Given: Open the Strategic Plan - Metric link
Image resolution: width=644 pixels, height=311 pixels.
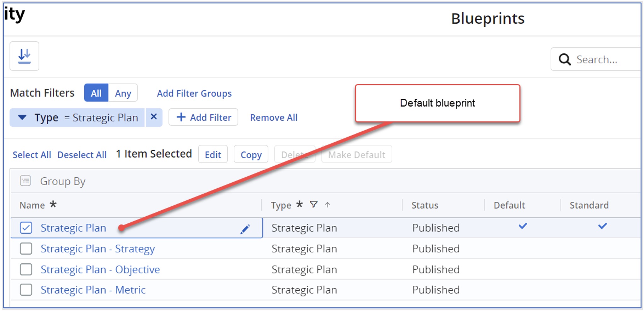Looking at the screenshot, I should pyautogui.click(x=93, y=290).
